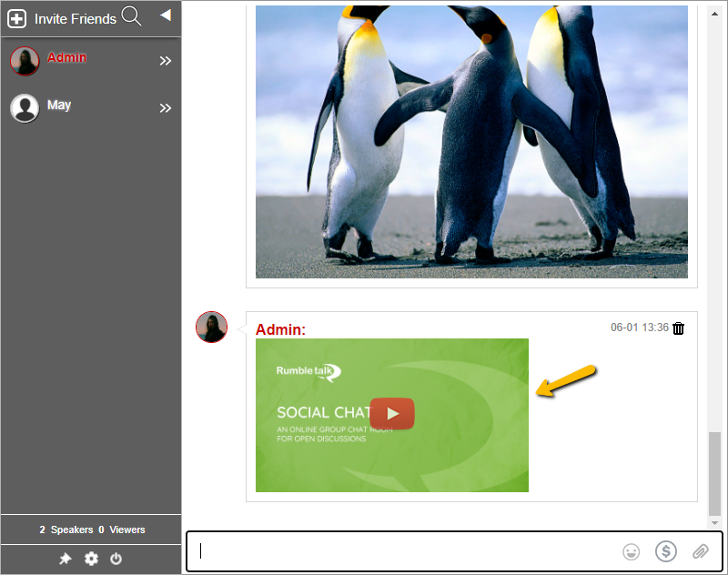728x575 pixels.
Task: Open chat settings gear
Action: point(91,559)
